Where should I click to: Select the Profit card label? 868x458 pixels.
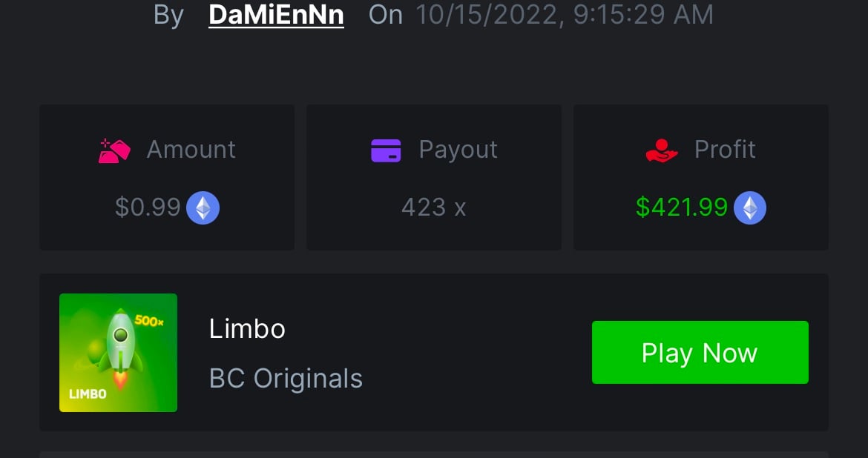(x=725, y=150)
